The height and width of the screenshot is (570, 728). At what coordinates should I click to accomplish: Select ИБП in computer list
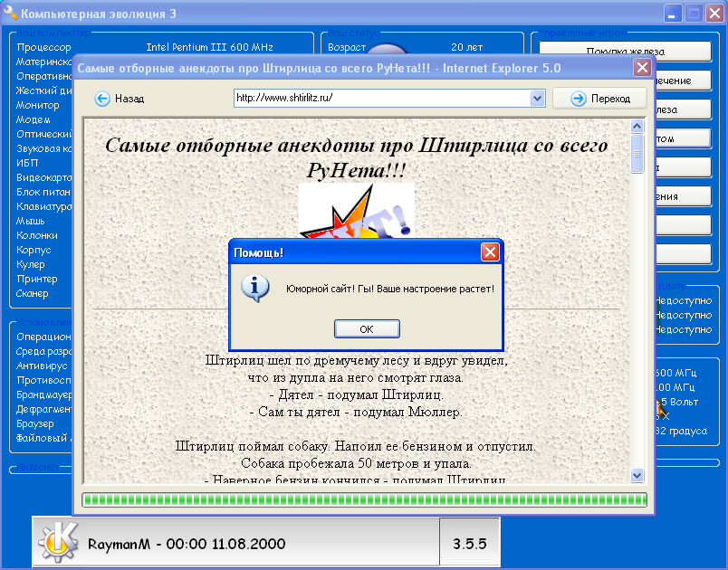[27, 163]
